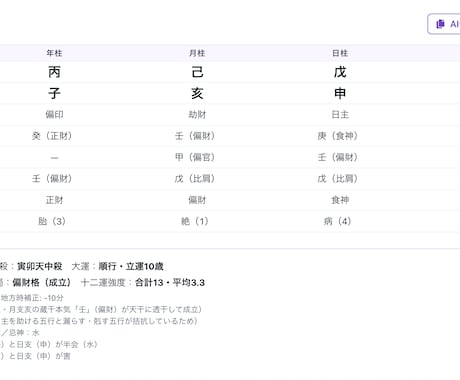460x380 pixels.
Task: Select the 年柱 column header
Action: [x=54, y=53]
